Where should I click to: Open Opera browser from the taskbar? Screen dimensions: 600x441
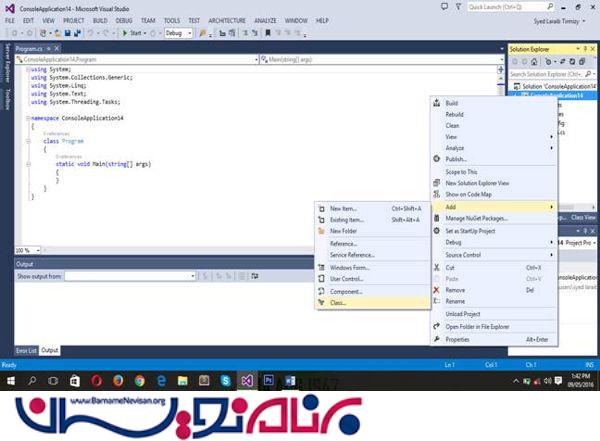pyautogui.click(x=96, y=381)
